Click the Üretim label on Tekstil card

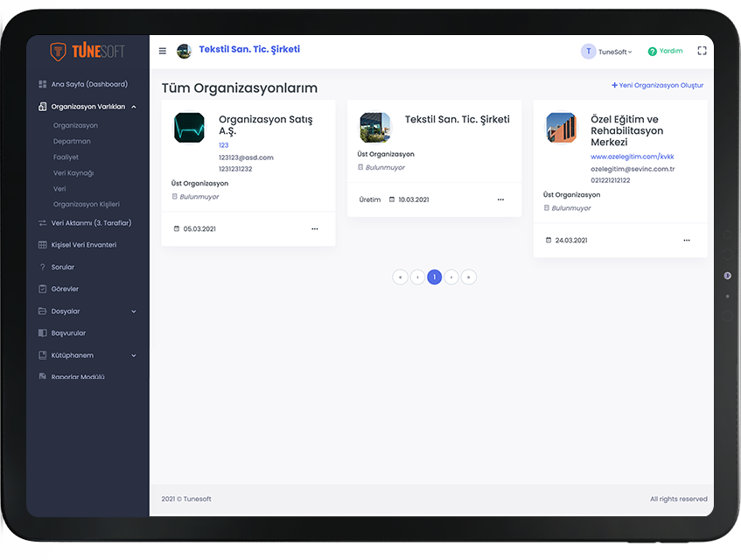369,199
